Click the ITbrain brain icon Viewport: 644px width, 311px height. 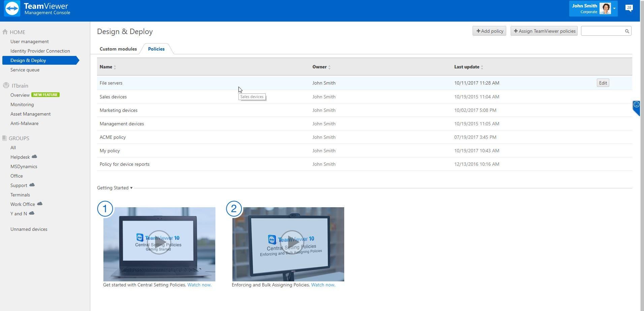pos(6,86)
